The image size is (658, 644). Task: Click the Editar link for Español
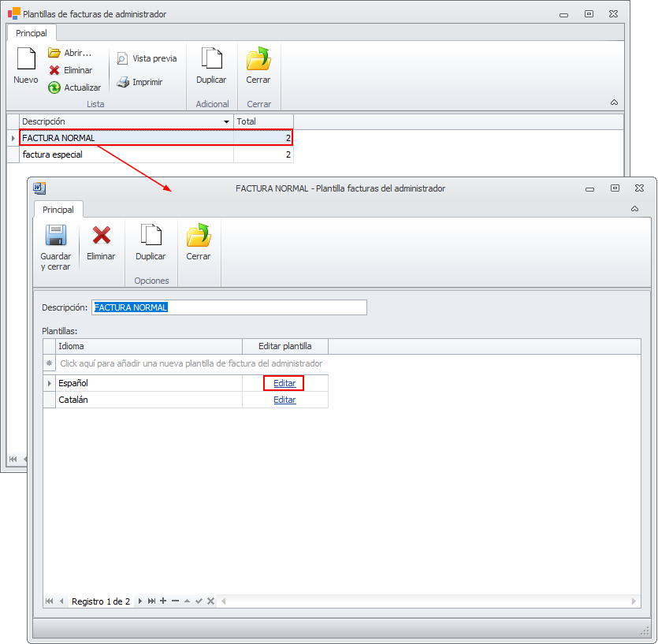[x=284, y=383]
